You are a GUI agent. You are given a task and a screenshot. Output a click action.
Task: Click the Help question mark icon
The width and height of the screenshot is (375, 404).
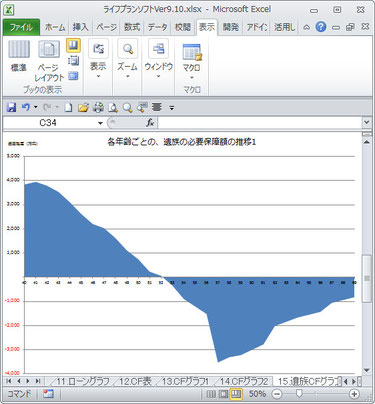320,27
